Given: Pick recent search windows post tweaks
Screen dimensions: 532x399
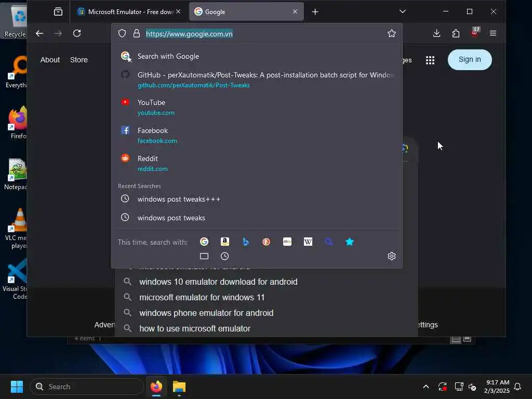Looking at the screenshot, I should coord(257,218).
